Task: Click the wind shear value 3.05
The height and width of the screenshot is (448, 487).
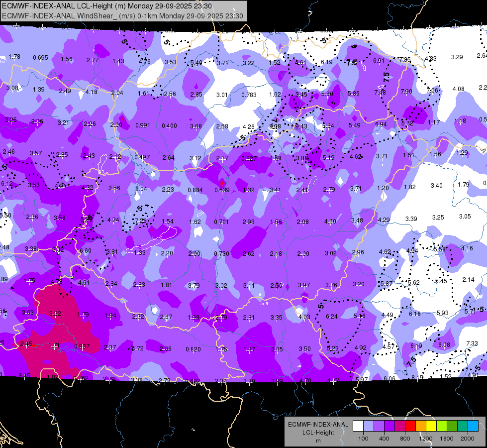Action: 465,217
